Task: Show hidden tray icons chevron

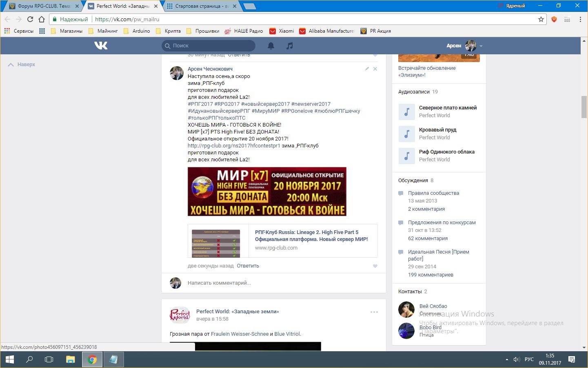Action: pos(507,359)
